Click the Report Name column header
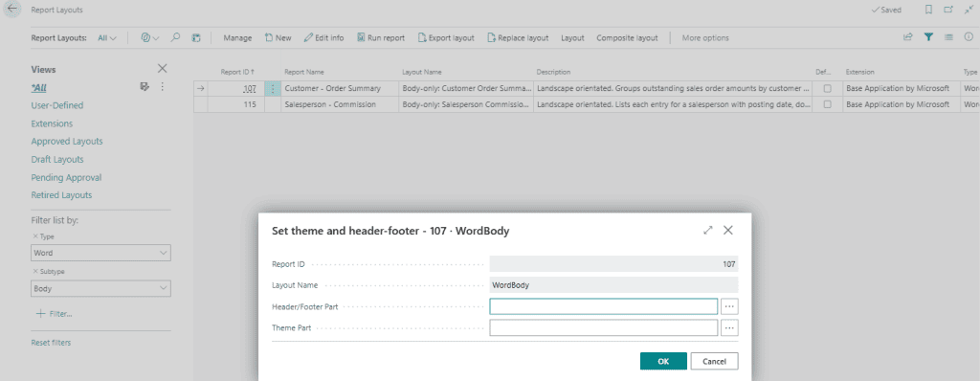 pyautogui.click(x=303, y=72)
